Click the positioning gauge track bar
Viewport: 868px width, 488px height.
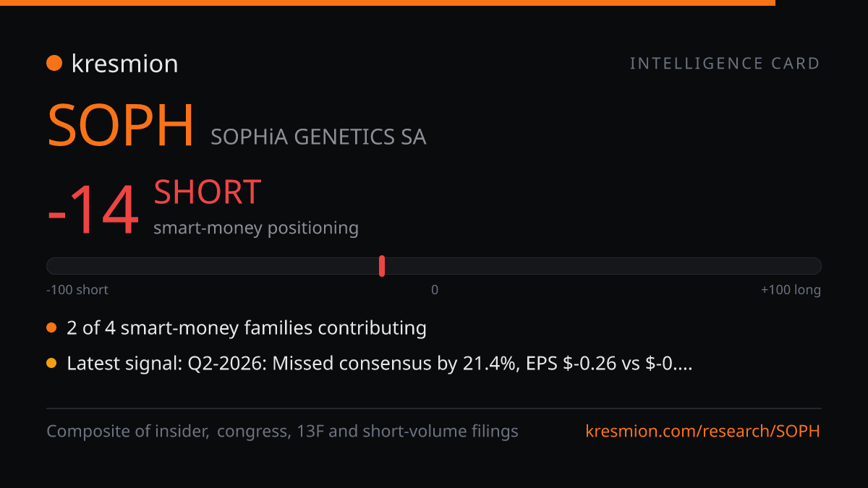click(434, 266)
